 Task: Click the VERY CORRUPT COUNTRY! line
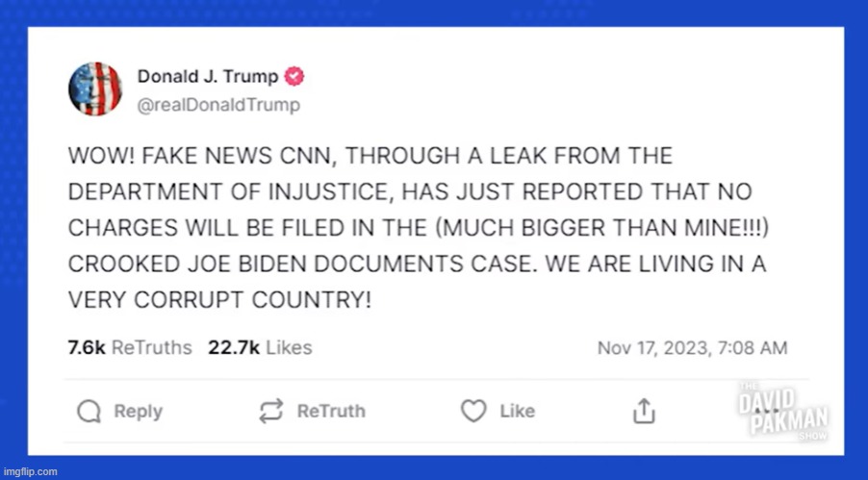[x=219, y=299]
